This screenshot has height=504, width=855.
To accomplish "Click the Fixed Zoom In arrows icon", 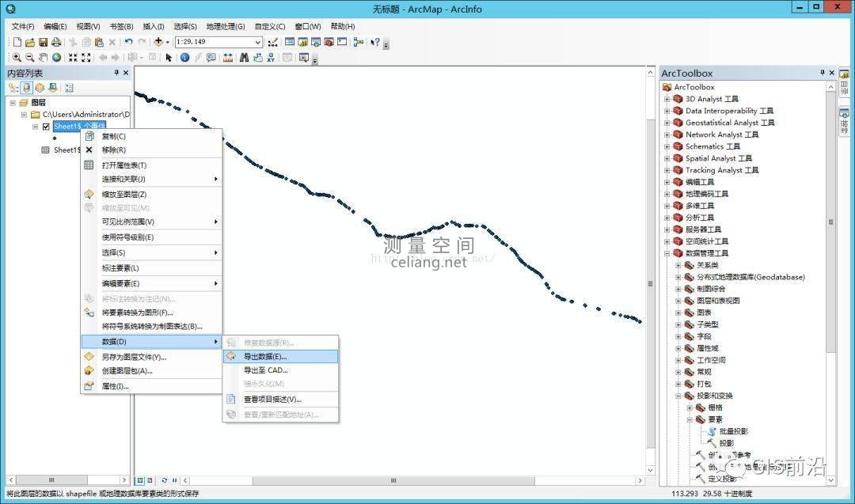I will pyautogui.click(x=73, y=57).
